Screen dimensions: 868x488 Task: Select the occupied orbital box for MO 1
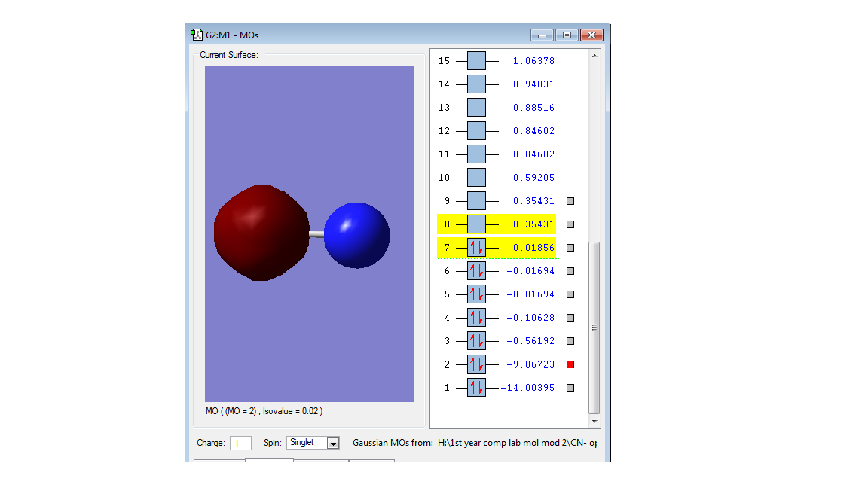476,388
